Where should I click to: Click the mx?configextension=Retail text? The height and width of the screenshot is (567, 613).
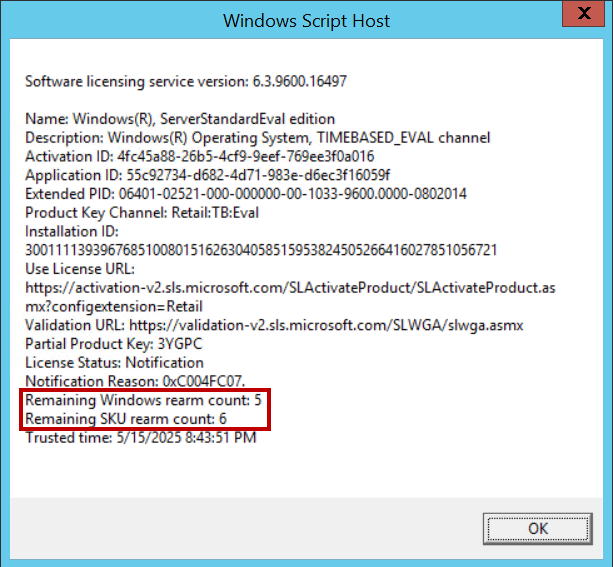(x=114, y=307)
